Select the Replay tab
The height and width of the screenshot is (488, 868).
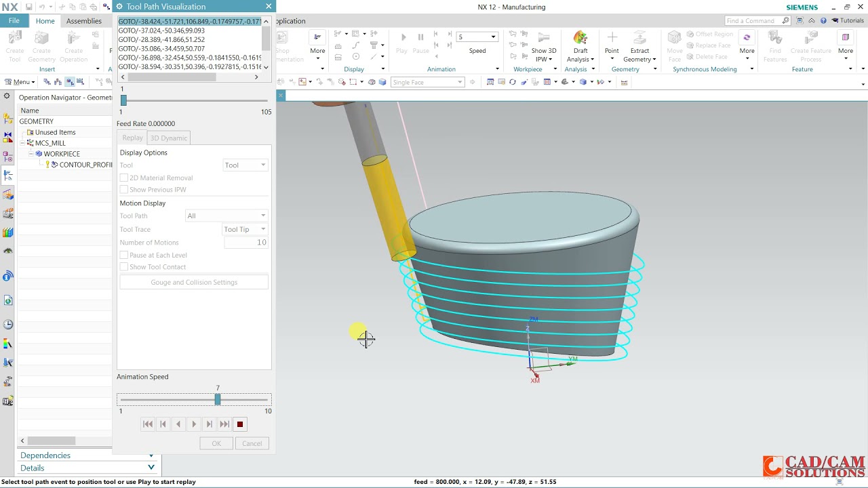(133, 138)
